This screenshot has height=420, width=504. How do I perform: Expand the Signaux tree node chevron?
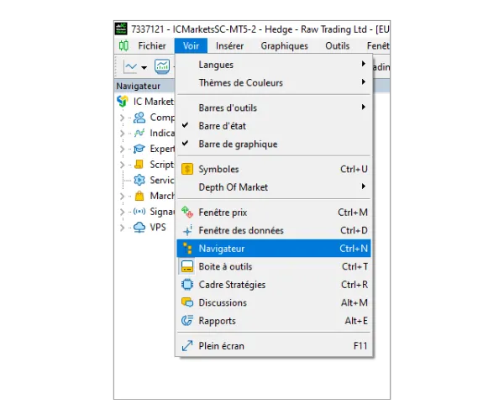[122, 212]
